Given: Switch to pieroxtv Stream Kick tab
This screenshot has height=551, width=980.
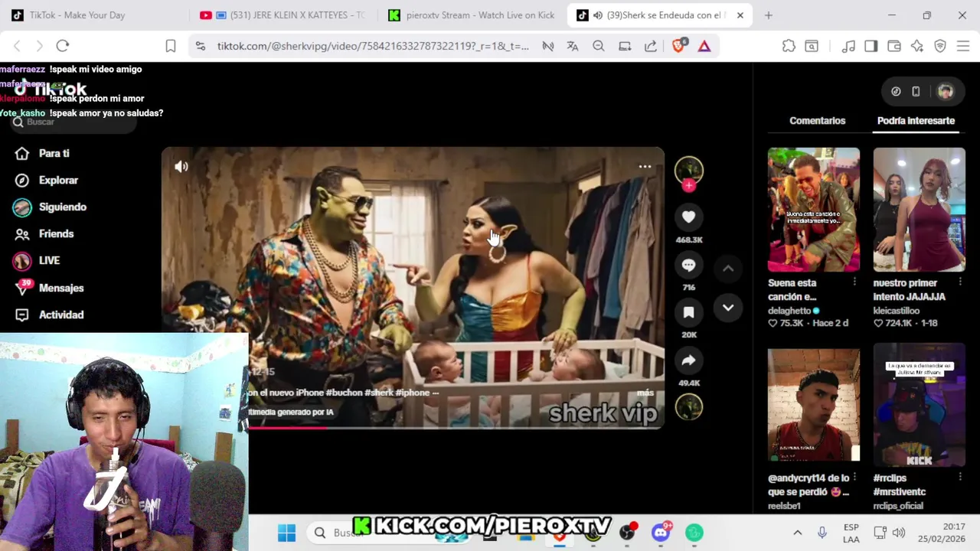Looking at the screenshot, I should (x=472, y=15).
